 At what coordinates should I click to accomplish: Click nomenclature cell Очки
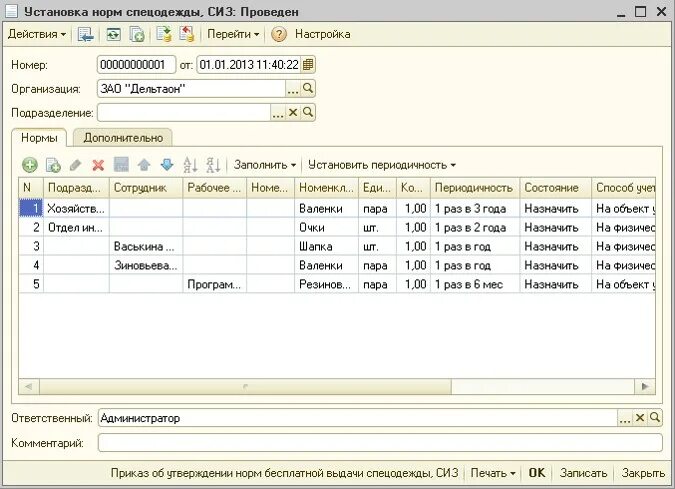[x=326, y=227]
